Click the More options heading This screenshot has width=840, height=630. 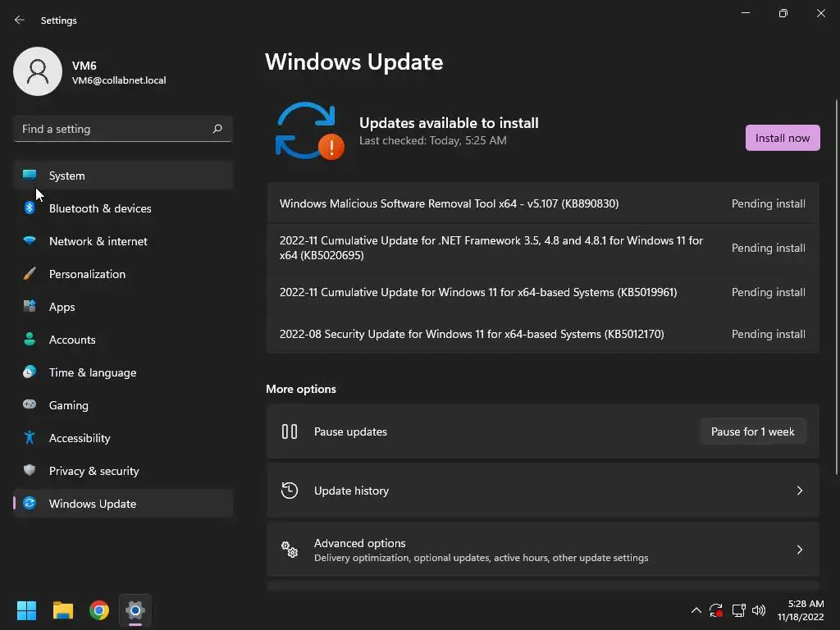(301, 389)
